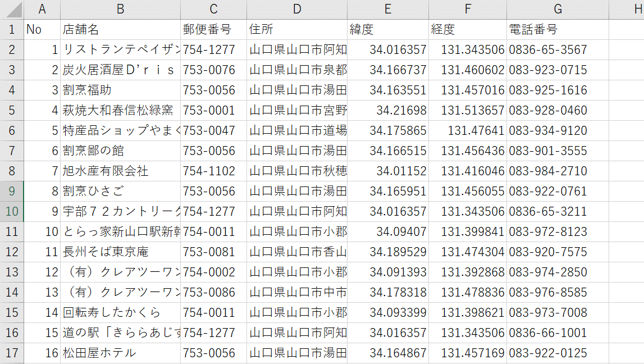Screen dimensions: 644x364
Task: Click latitude value 34.21698
Action: coord(388,111)
